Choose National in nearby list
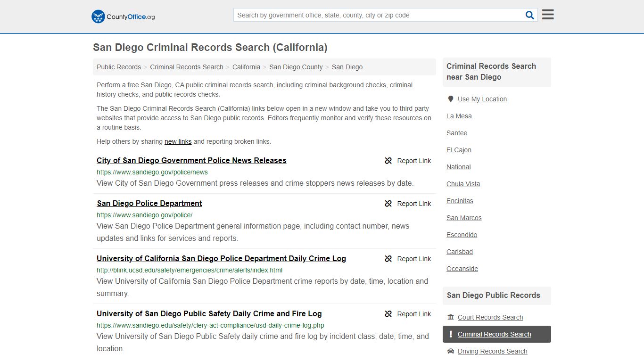 tap(458, 167)
